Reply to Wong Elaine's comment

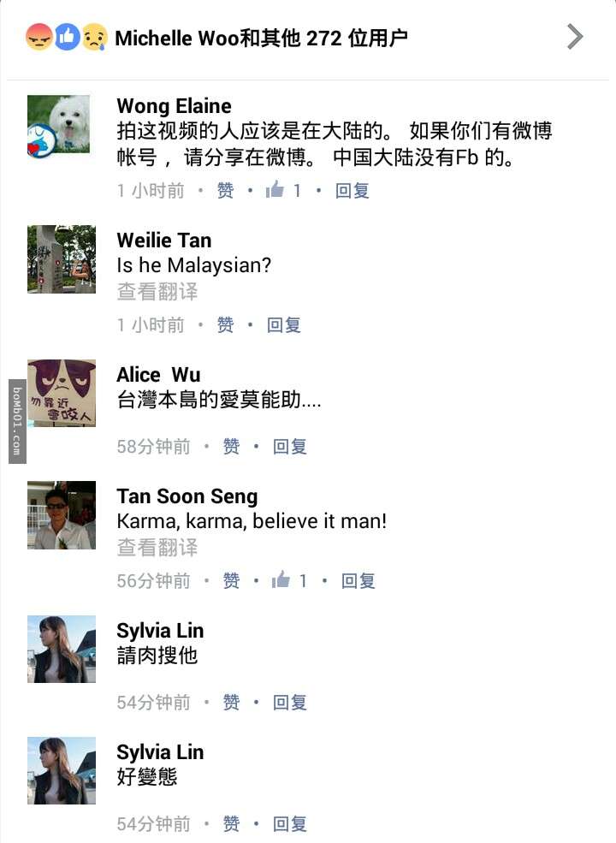click(x=352, y=190)
